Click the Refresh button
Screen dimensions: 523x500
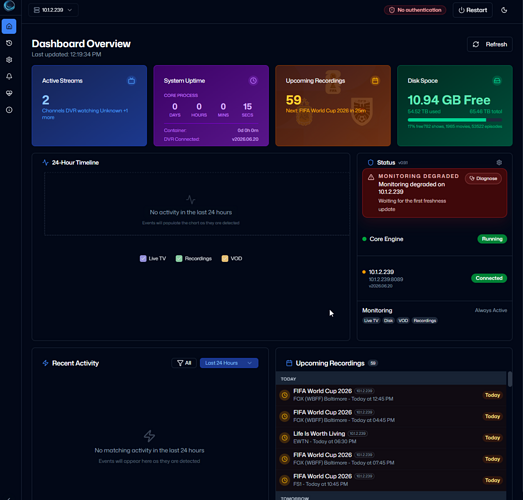tap(490, 44)
